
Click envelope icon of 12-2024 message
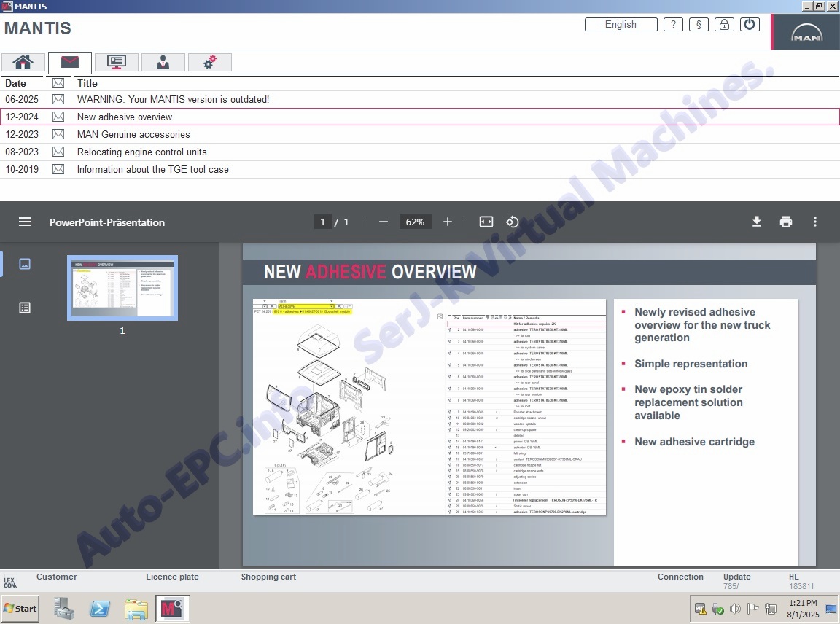(58, 117)
